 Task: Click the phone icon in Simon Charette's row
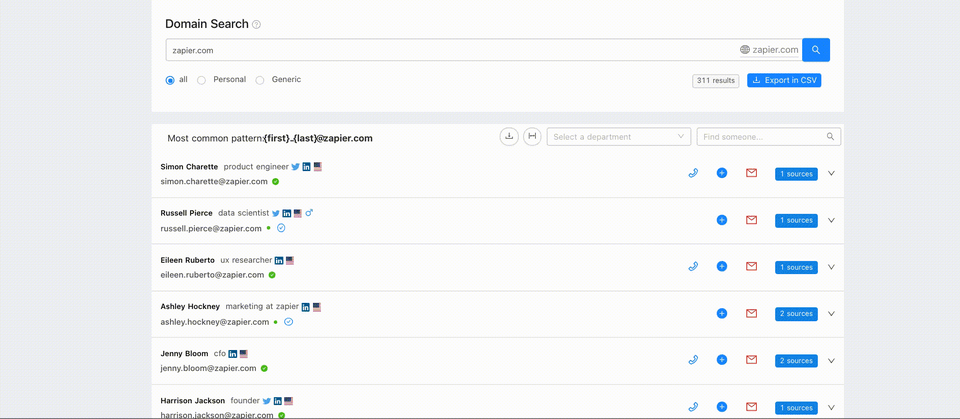693,173
